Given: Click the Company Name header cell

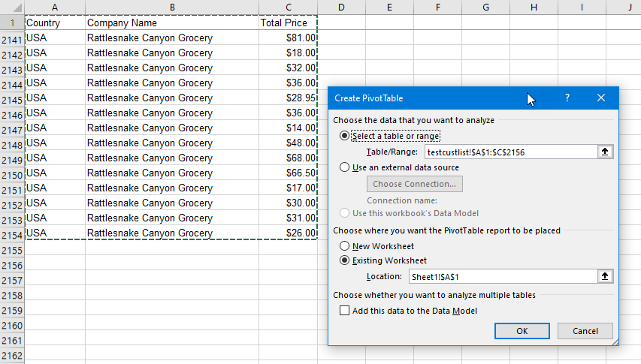Looking at the screenshot, I should coord(172,23).
